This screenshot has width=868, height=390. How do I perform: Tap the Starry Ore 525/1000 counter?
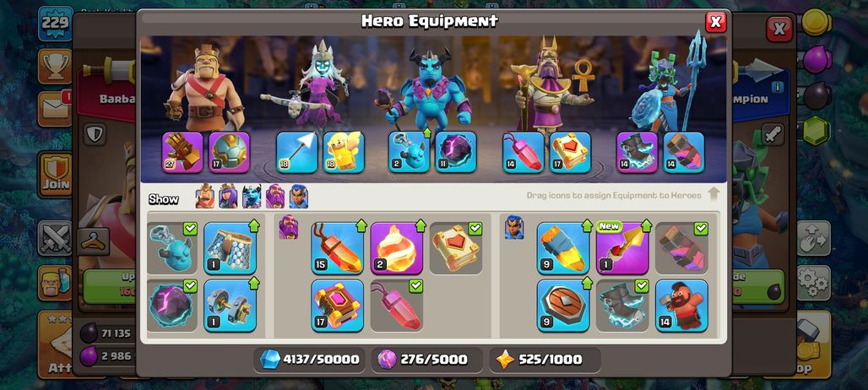(x=545, y=360)
